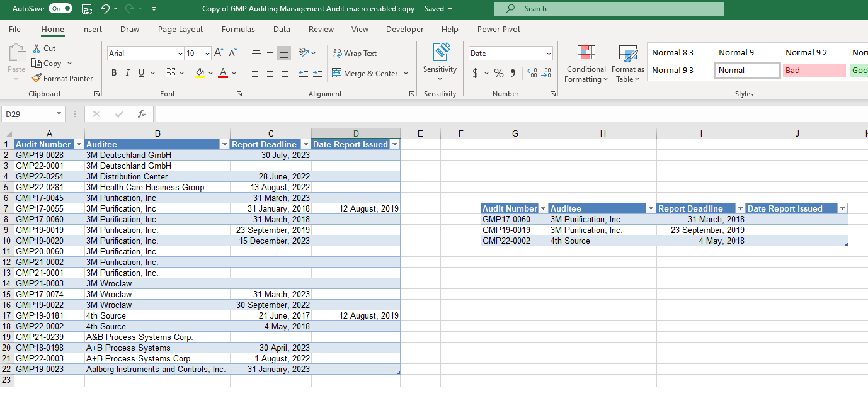Open the Sensitivity button
The width and height of the screenshot is (868, 408).
[x=440, y=61]
